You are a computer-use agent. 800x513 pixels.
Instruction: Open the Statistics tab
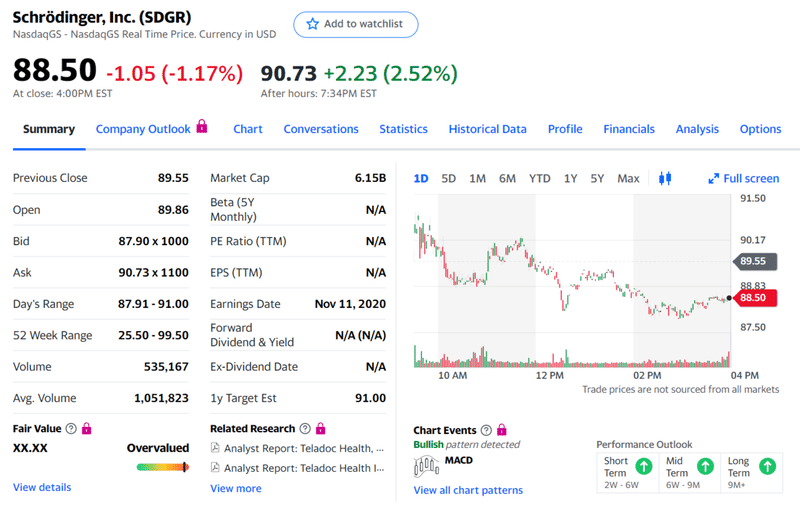click(403, 129)
